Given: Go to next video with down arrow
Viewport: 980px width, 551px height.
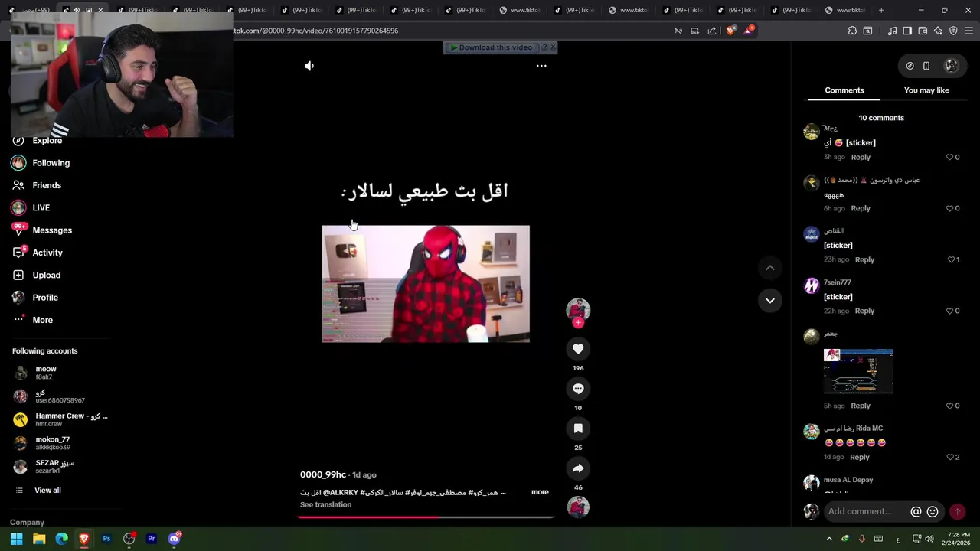Looking at the screenshot, I should (770, 300).
